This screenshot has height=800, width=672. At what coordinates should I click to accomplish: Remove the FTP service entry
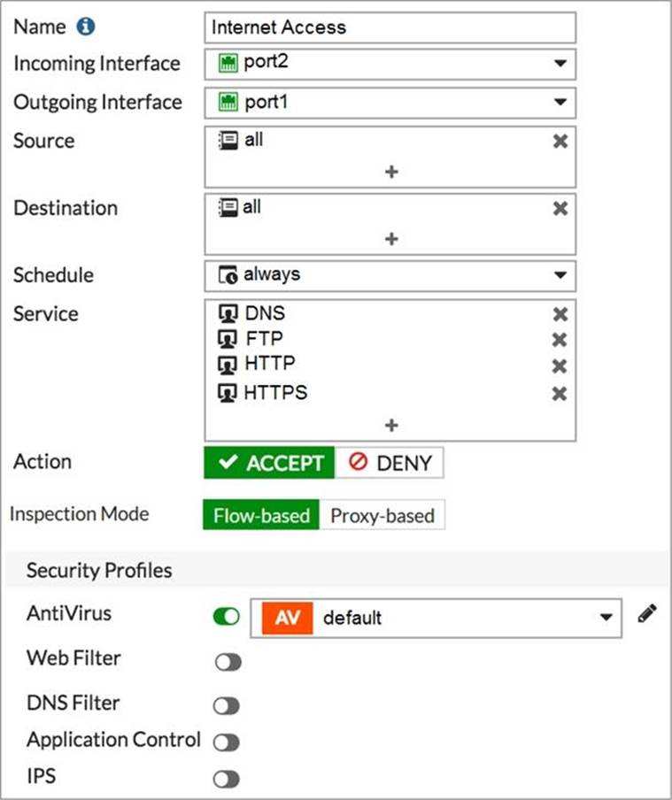click(x=560, y=340)
